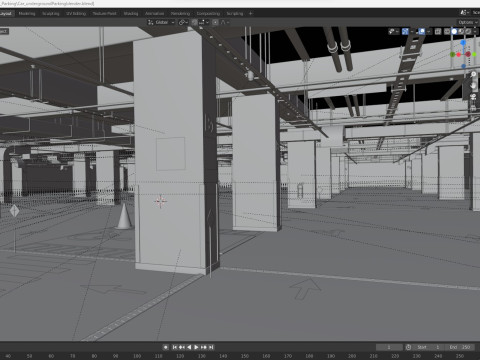This screenshot has width=480, height=360.
Task: Open the overlays settings dropdown arrow
Action: (429, 32)
